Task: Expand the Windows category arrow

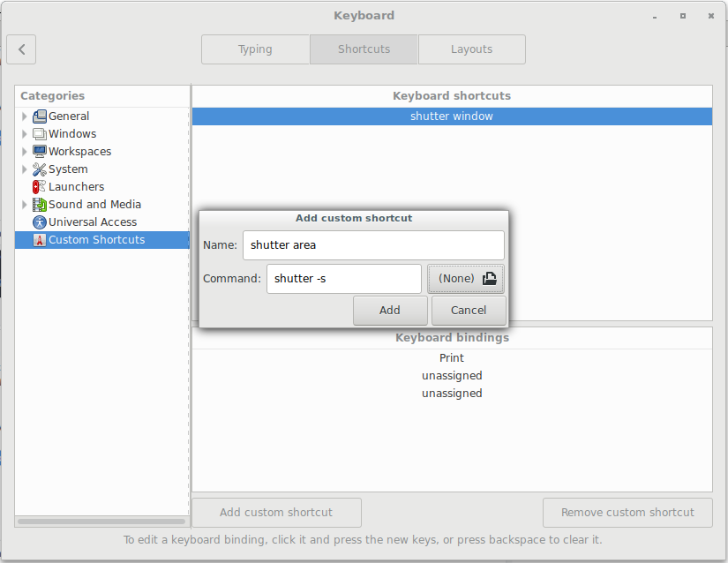Action: tap(25, 134)
